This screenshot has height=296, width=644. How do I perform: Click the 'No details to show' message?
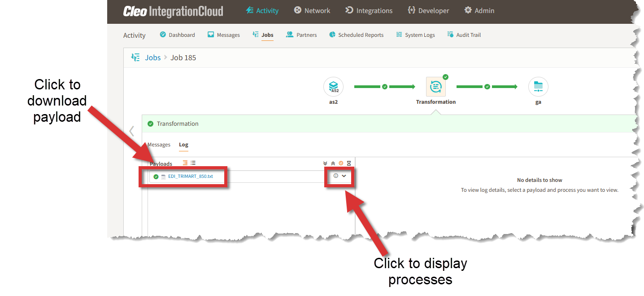point(540,180)
